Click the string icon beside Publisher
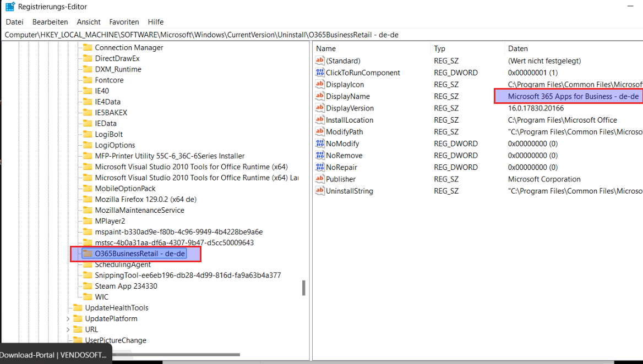Image resolution: width=643 pixels, height=364 pixels. point(320,179)
